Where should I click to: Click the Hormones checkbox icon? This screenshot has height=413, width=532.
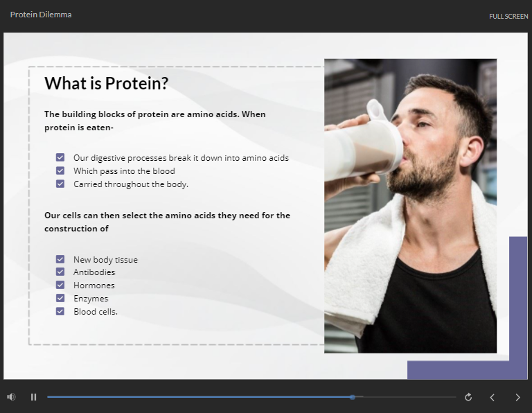point(60,285)
